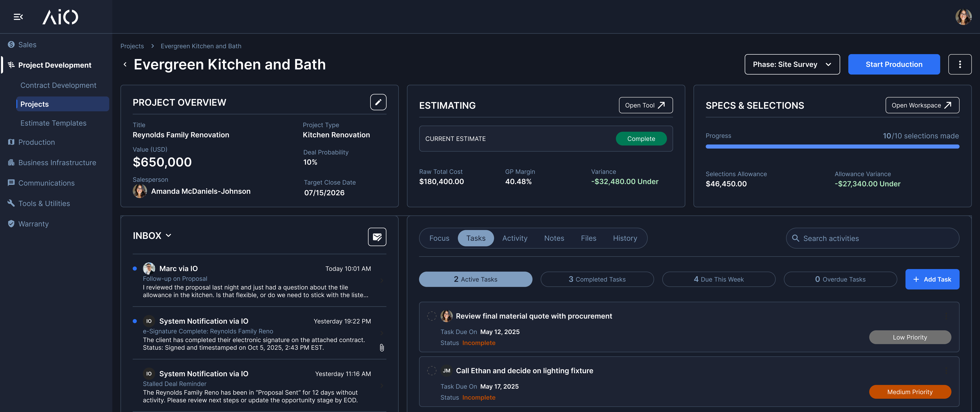
Task: Select Projects in the sidebar
Action: [x=62, y=104]
